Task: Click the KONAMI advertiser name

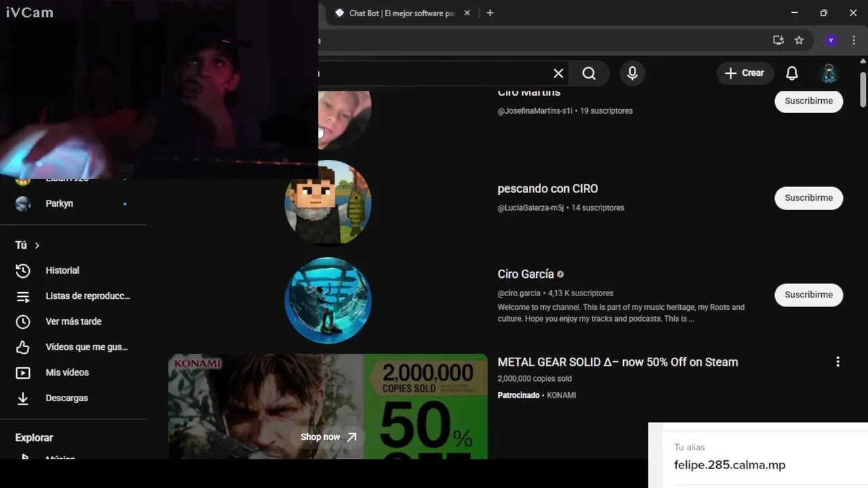Action: [561, 395]
